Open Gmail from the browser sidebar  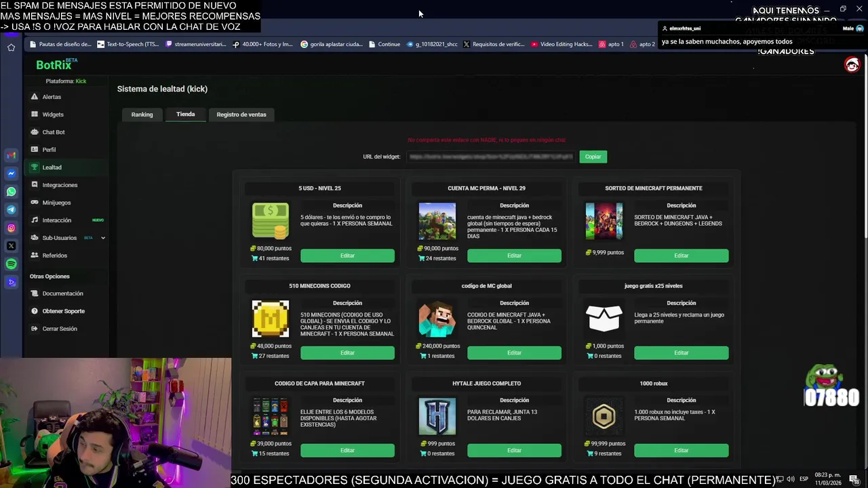[x=11, y=155]
